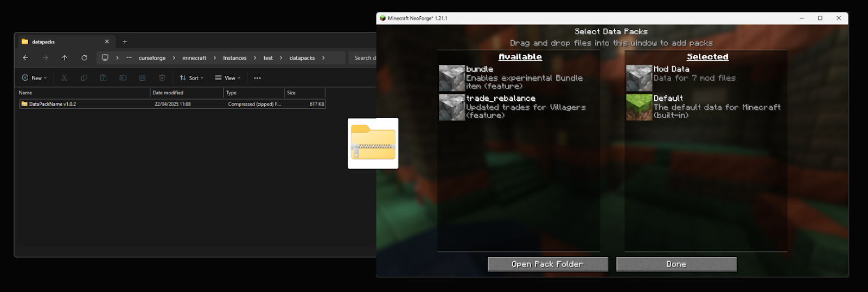Navigate to minecraft breadcrumb

click(194, 58)
